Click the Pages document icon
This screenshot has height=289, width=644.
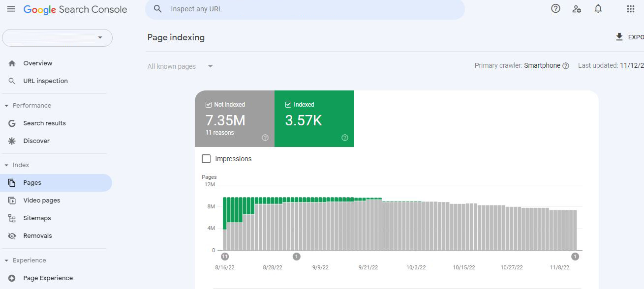pyautogui.click(x=12, y=183)
